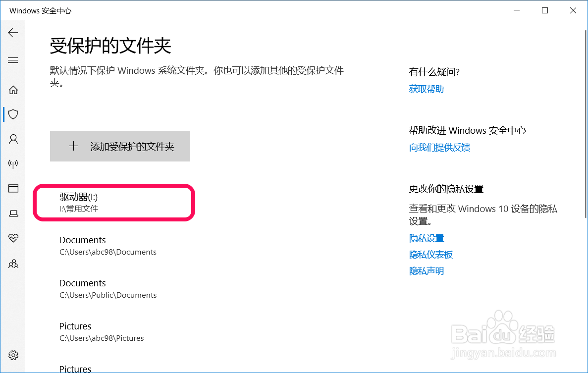The image size is (588, 373).
Task: Minimize the Windows 安全中心 window
Action: tap(517, 10)
